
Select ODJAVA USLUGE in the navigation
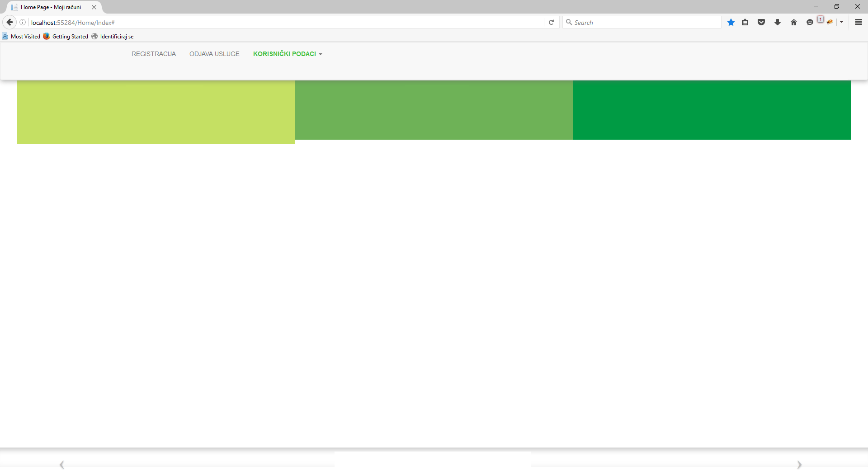[x=214, y=54]
